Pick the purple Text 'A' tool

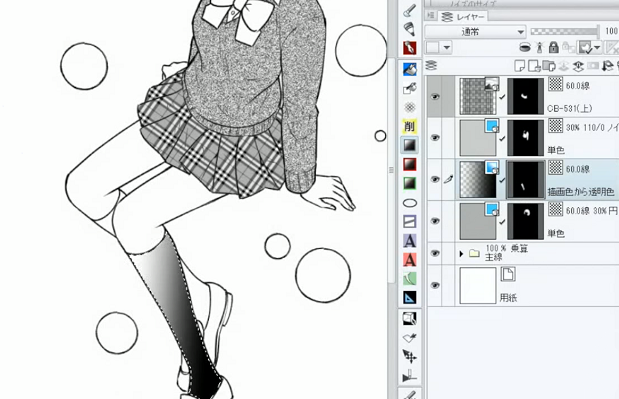point(410,241)
